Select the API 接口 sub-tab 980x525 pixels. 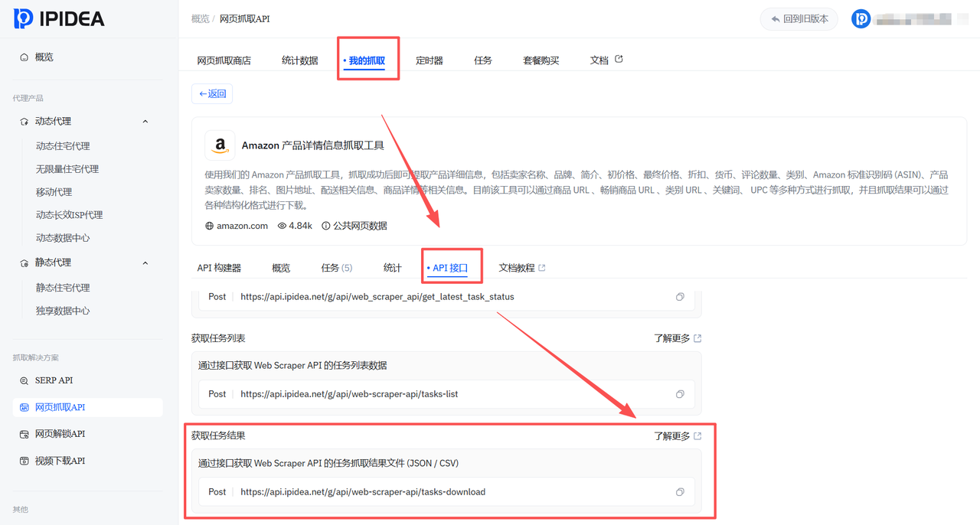447,268
